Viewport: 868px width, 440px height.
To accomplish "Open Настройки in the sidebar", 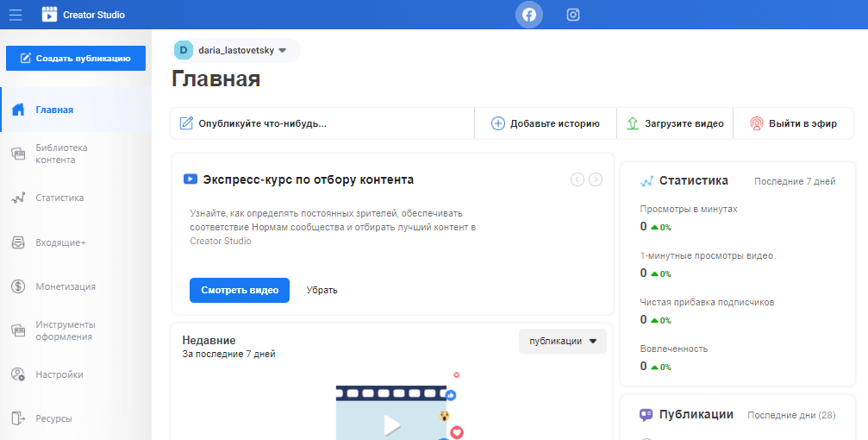I will 76,374.
